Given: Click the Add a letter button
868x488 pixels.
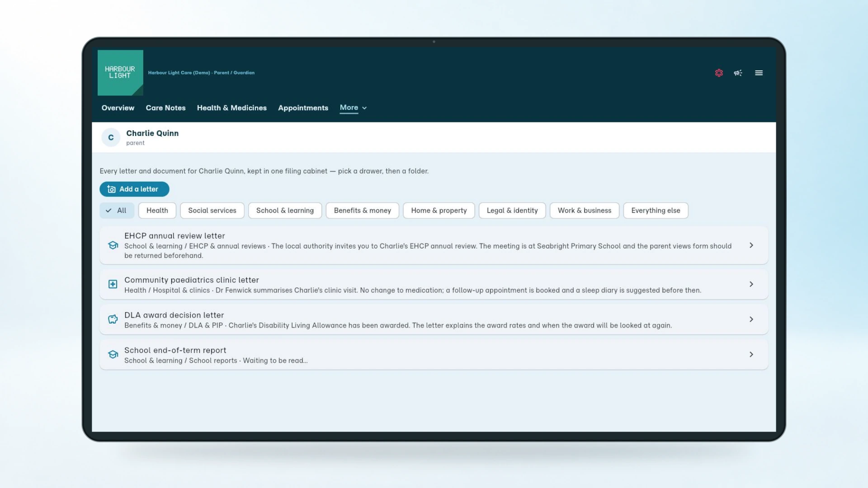Looking at the screenshot, I should pos(134,189).
